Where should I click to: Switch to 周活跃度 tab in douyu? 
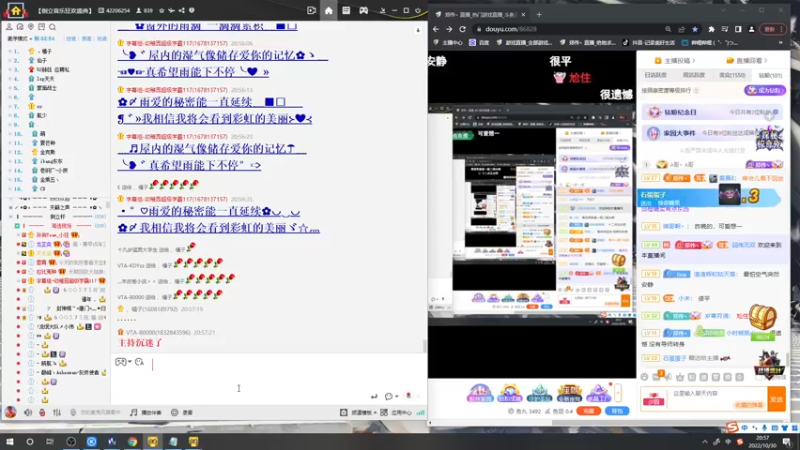(x=693, y=75)
